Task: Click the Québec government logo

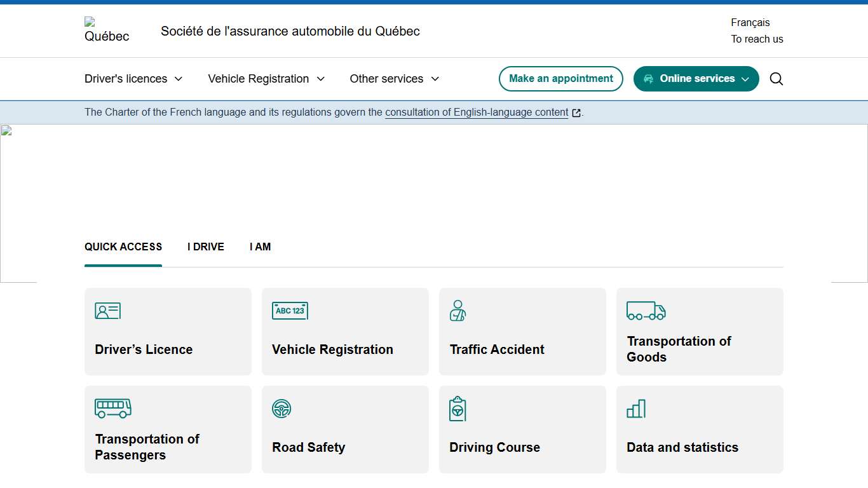Action: (x=105, y=30)
